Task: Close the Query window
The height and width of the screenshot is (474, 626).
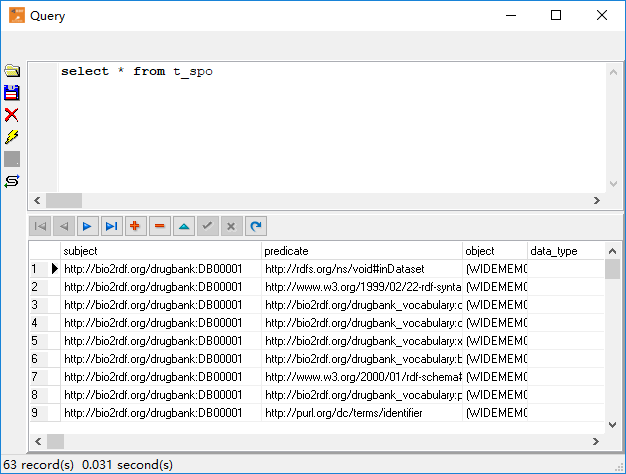Action: tap(602, 16)
